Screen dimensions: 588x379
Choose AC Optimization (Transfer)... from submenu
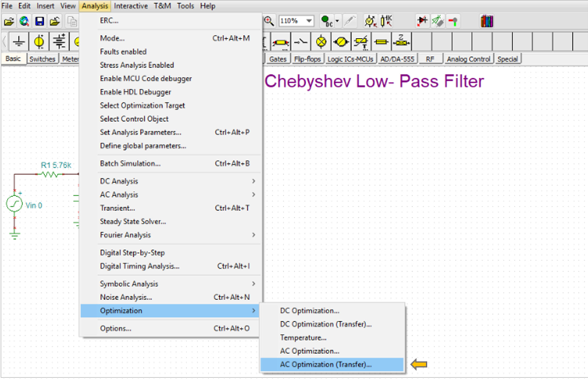326,365
